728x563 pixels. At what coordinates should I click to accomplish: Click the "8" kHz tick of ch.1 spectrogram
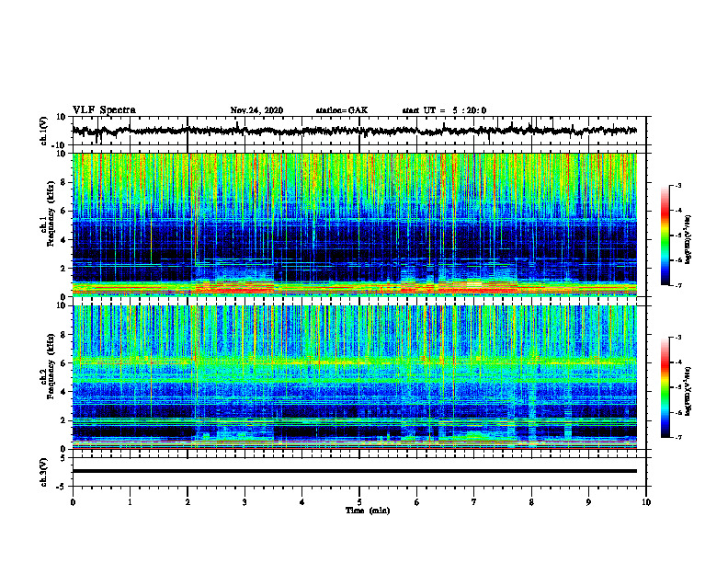click(64, 182)
